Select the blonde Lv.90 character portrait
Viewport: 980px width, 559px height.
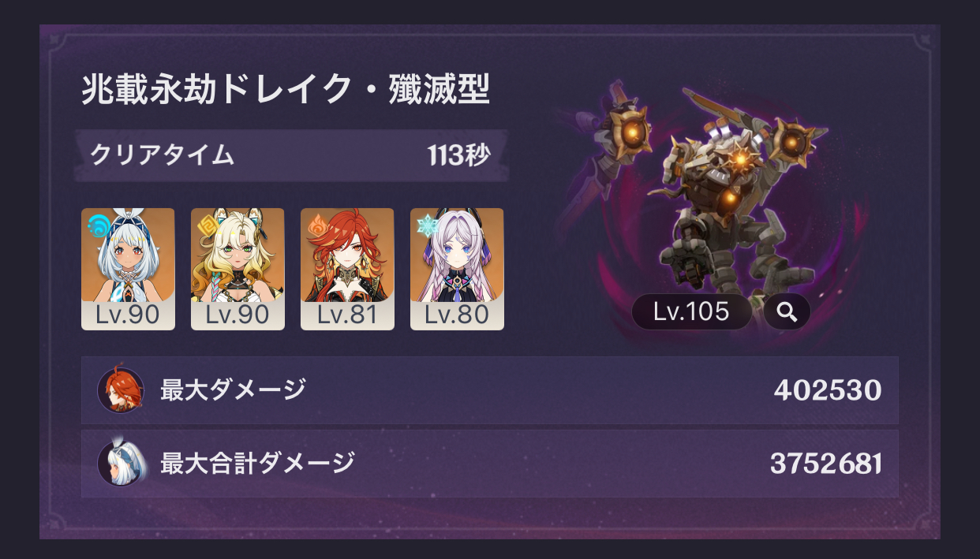tap(238, 269)
